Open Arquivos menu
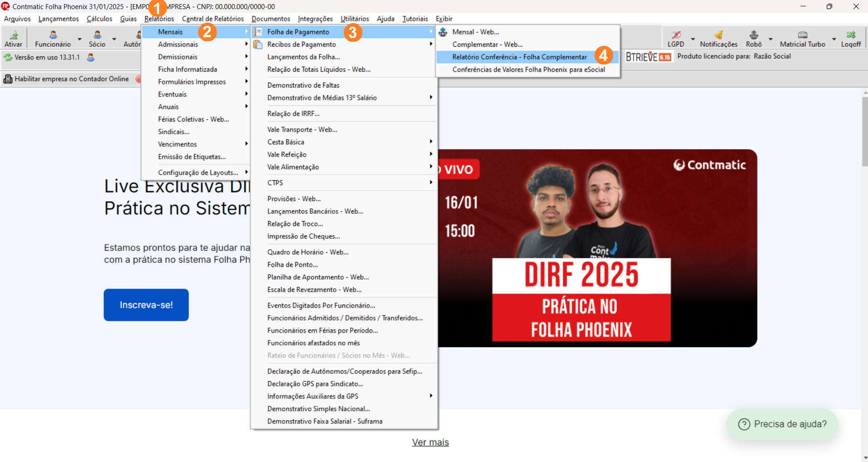 pyautogui.click(x=17, y=19)
